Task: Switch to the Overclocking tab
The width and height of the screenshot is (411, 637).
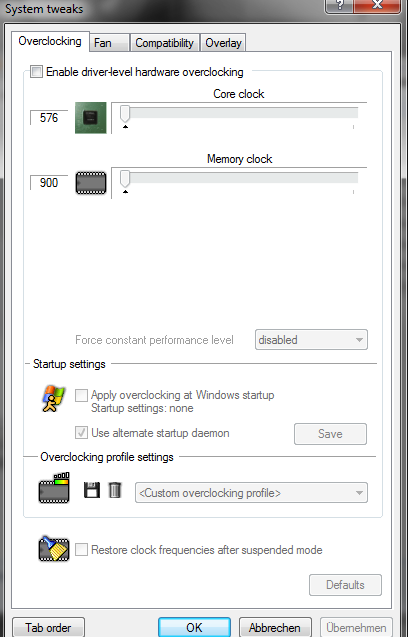Action: [x=50, y=41]
